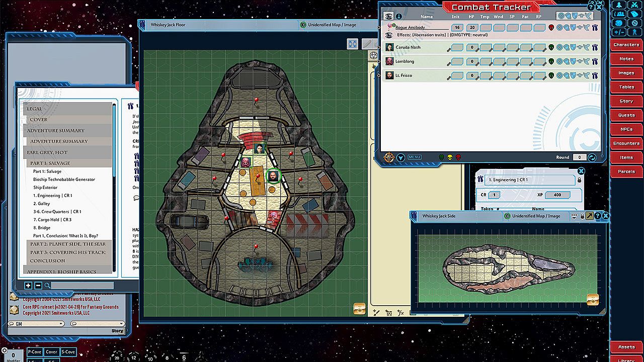Toggle Rogue Antibody effects visibility eye
Screen dimensions: 644x362
389,35
